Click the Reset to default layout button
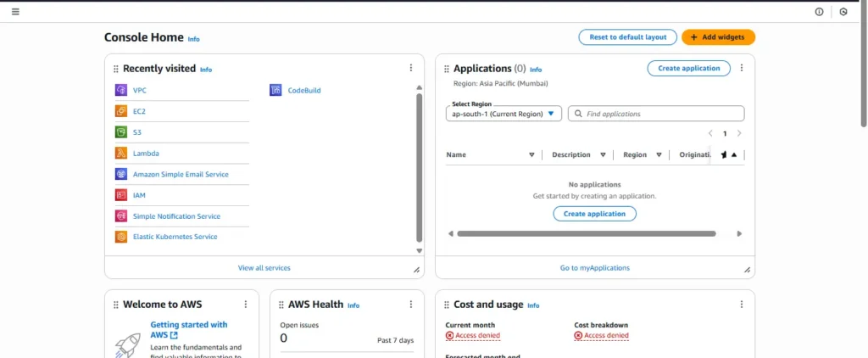 tap(628, 37)
